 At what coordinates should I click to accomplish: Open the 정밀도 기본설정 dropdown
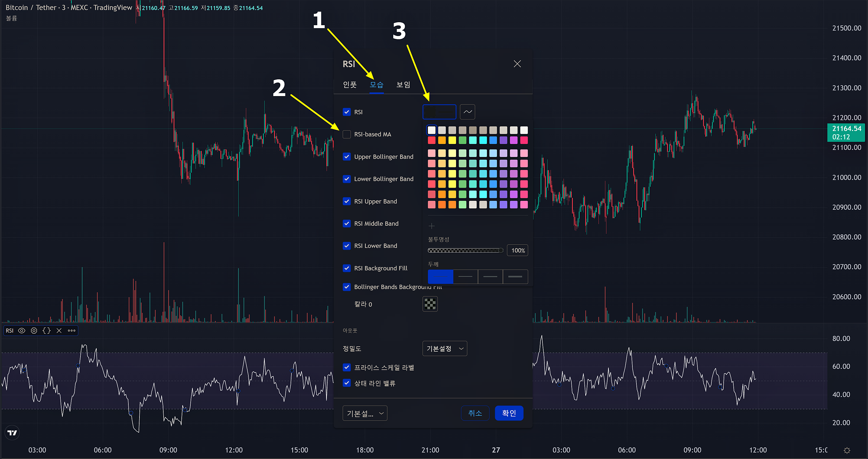[x=445, y=349]
